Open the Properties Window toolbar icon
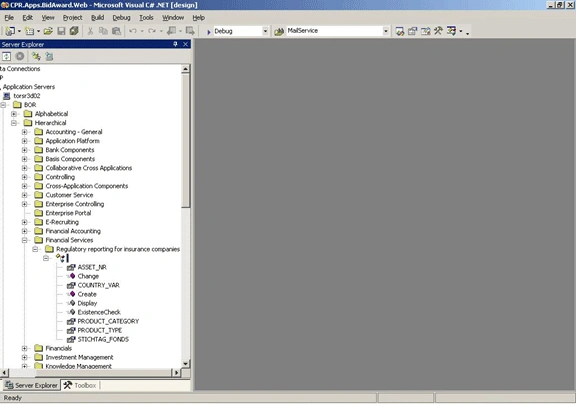 [413, 31]
